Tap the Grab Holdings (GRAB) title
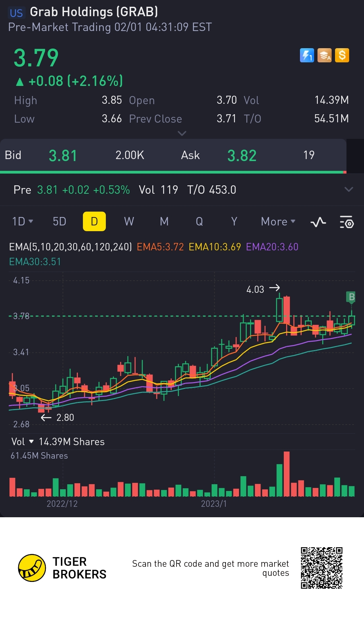 pyautogui.click(x=94, y=12)
